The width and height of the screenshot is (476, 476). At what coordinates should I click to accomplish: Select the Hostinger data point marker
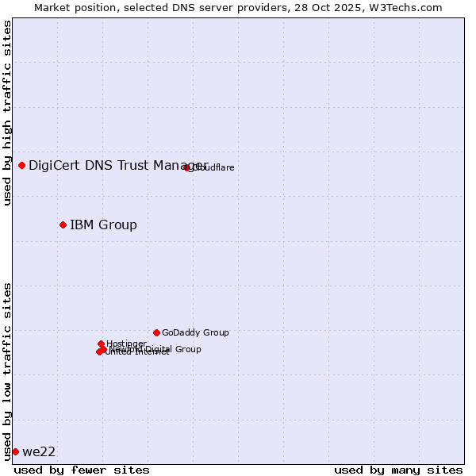(102, 344)
